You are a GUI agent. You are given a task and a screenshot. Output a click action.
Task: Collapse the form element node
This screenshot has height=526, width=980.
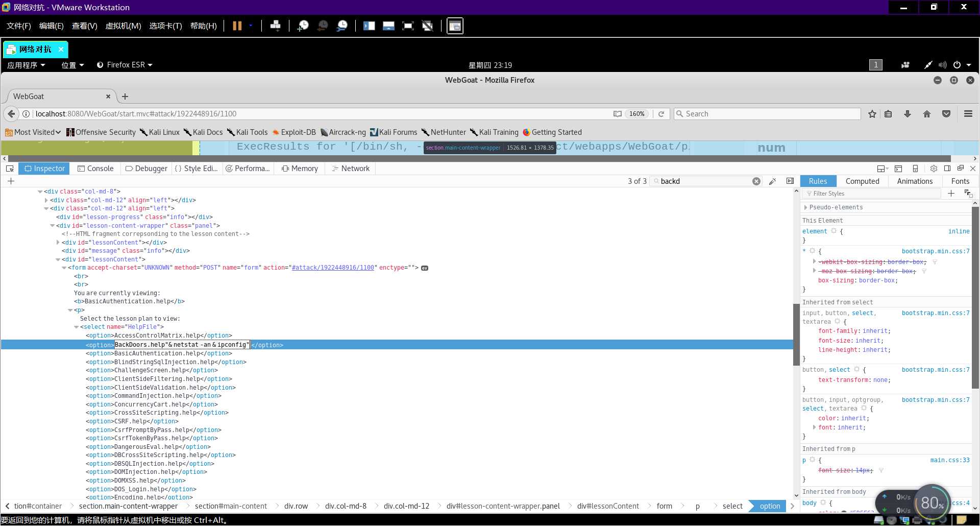pyautogui.click(x=64, y=268)
